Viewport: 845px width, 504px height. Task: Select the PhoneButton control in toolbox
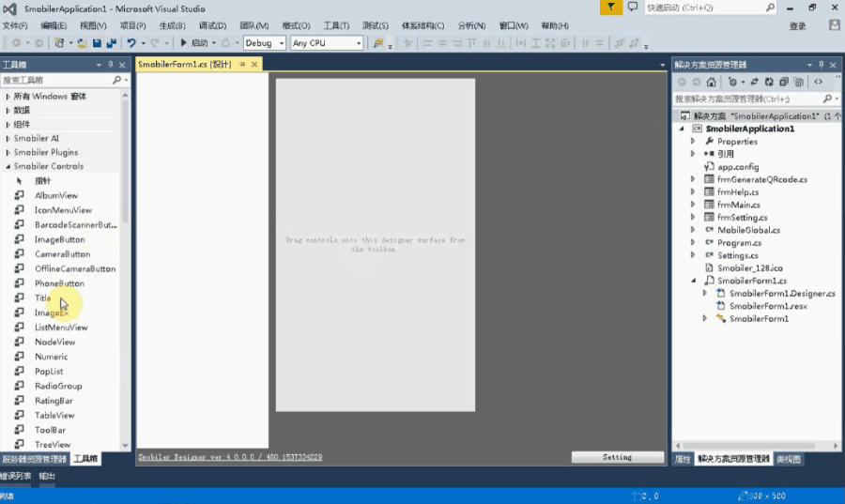tap(59, 283)
